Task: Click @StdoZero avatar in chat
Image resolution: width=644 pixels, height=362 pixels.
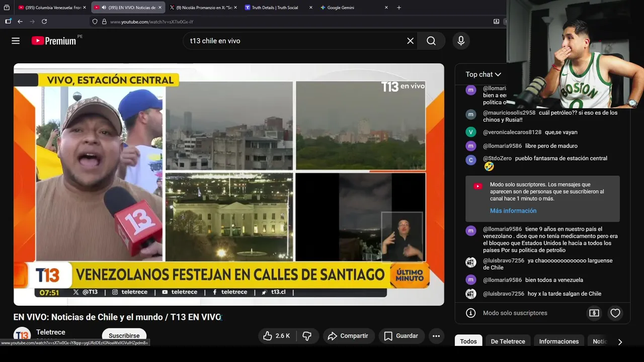Action: [471, 160]
